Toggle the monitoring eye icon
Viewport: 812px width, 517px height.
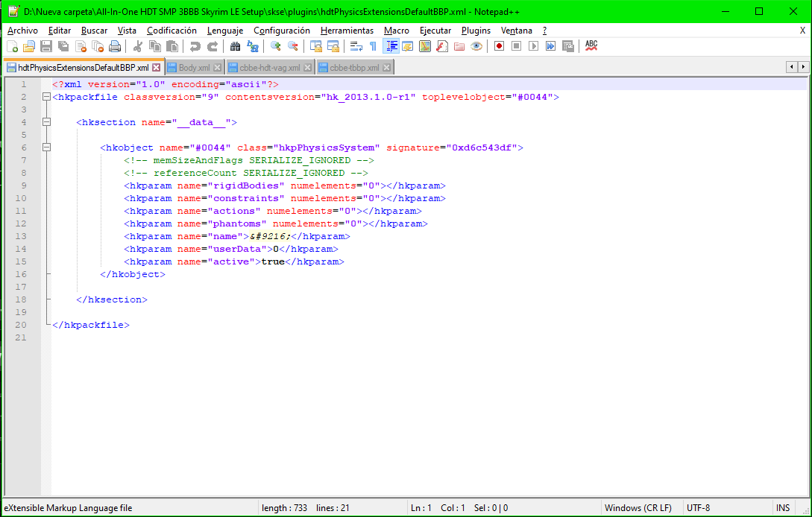pyautogui.click(x=476, y=47)
